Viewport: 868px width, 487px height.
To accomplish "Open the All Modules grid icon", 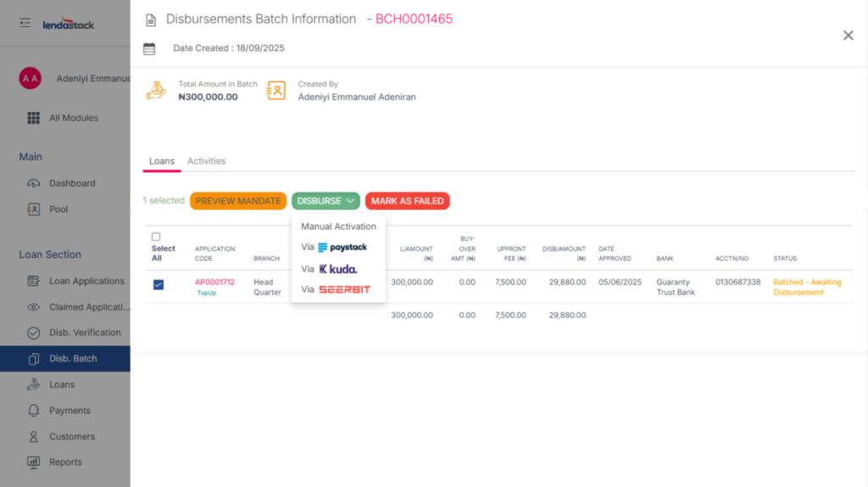I will 34,118.
